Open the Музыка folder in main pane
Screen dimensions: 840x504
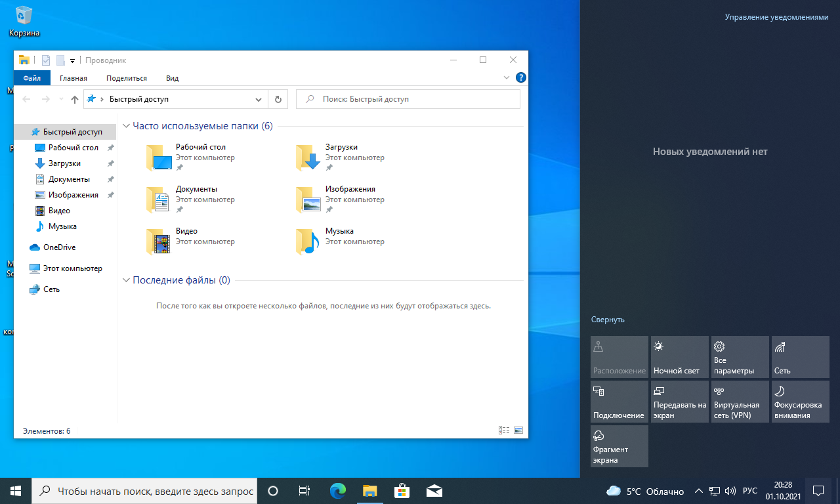coord(307,241)
